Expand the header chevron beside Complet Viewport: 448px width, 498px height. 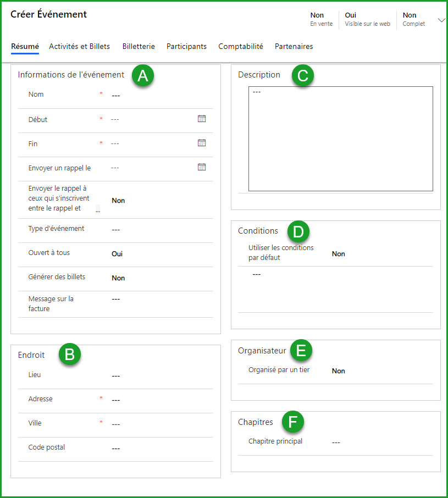(441, 20)
